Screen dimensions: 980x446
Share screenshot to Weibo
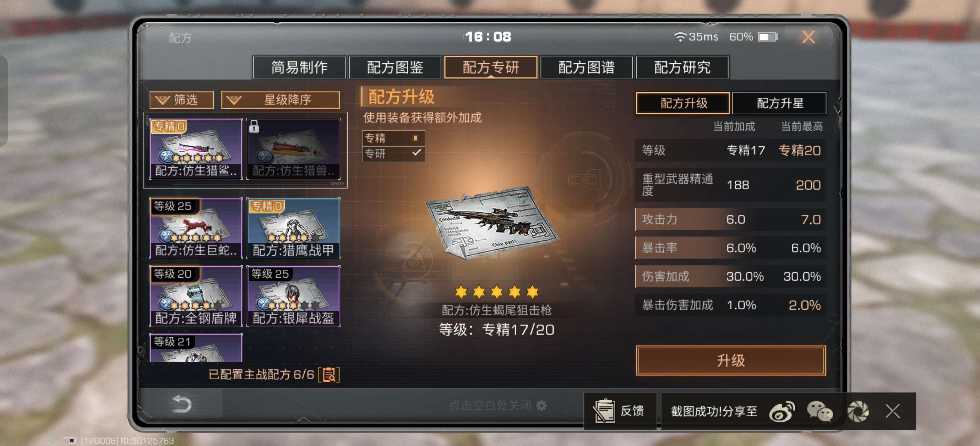pyautogui.click(x=782, y=411)
